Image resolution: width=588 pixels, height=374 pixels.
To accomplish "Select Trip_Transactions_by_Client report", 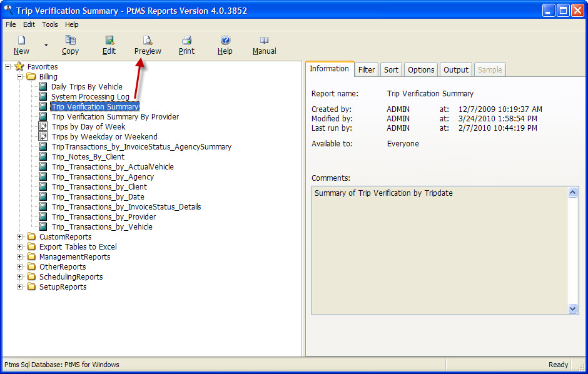I will click(x=99, y=187).
